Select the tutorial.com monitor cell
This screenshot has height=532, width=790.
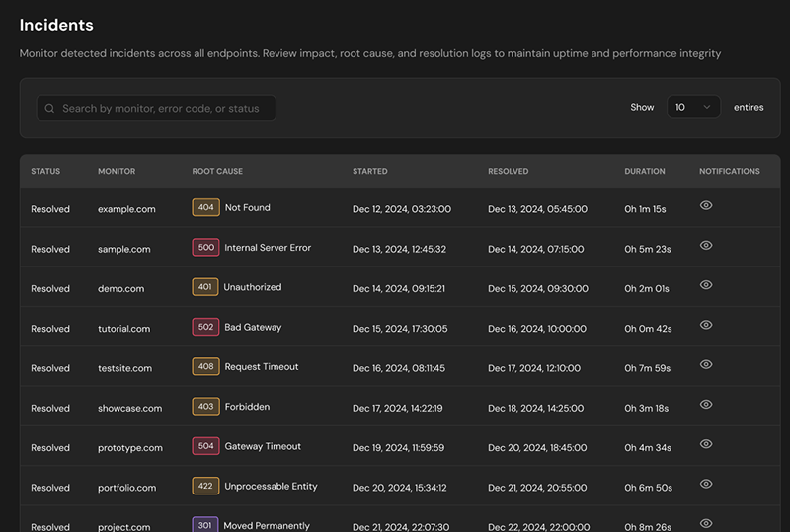tap(124, 329)
